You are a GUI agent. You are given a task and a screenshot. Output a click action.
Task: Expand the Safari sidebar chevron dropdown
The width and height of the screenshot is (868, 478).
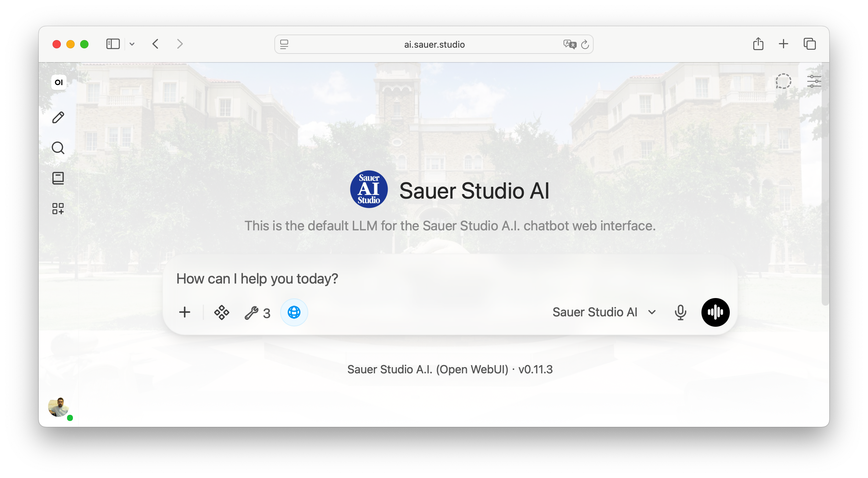coord(132,44)
